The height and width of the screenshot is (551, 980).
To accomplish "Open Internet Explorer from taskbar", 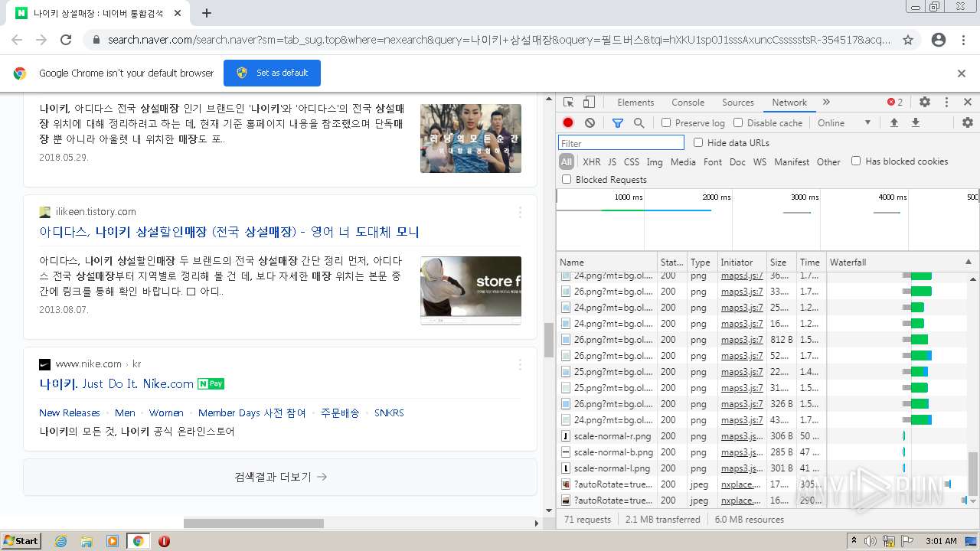I will coord(60,541).
